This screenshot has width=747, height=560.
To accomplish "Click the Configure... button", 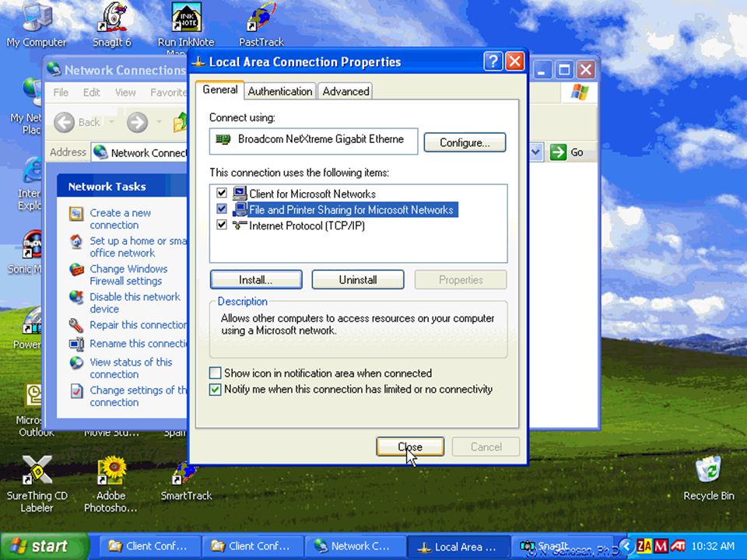I will tap(465, 142).
